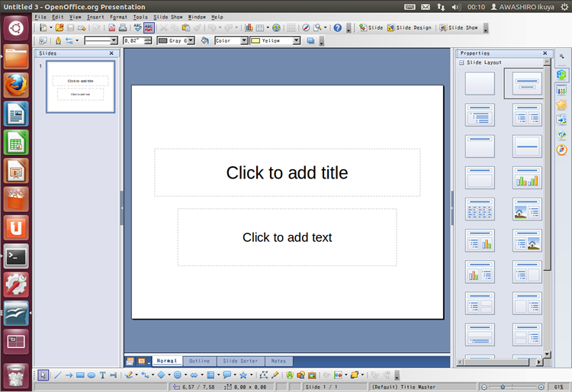Expand the Symbol Shapes smiley dropdown arrow
572x392 pixels.
(x=185, y=375)
